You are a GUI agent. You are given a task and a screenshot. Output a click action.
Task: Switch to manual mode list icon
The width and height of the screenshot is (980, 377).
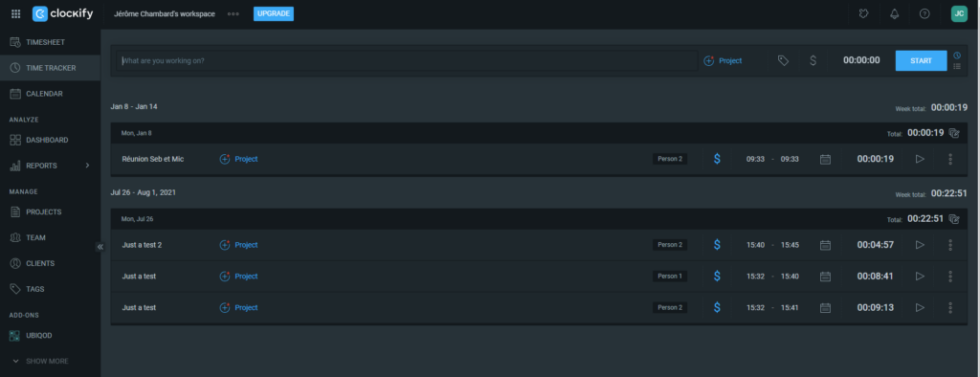click(957, 66)
